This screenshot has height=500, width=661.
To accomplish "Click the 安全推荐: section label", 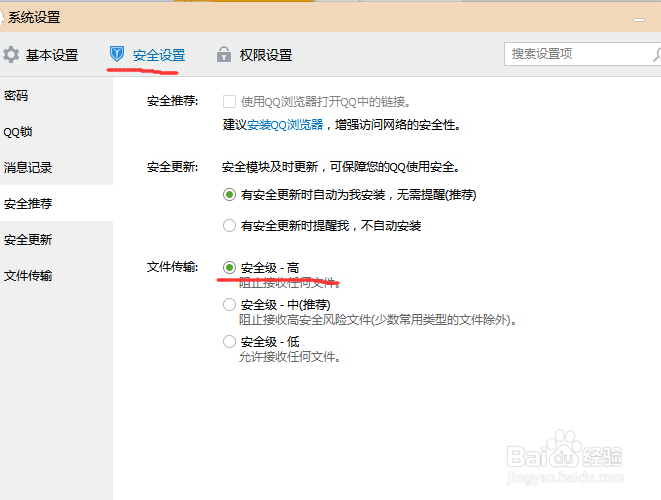I will point(172,101).
